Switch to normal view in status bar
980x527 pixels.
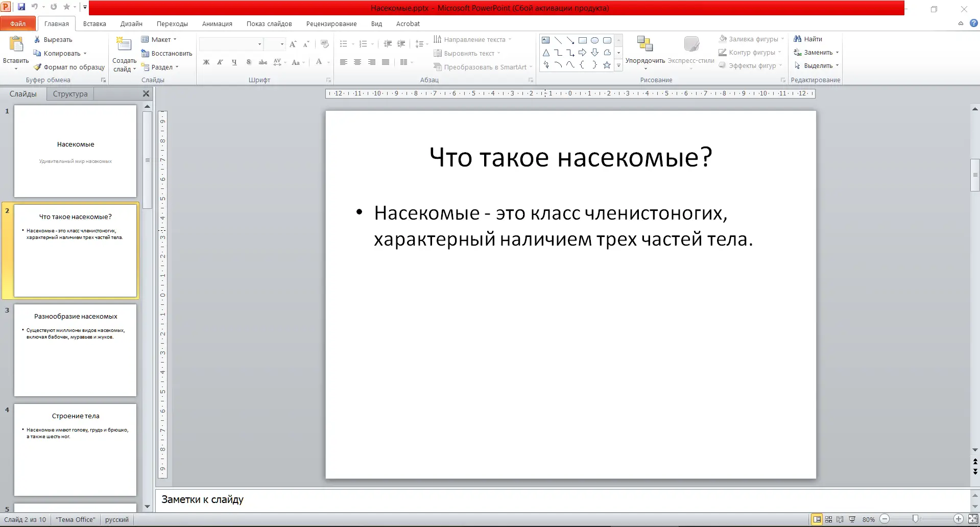click(817, 519)
